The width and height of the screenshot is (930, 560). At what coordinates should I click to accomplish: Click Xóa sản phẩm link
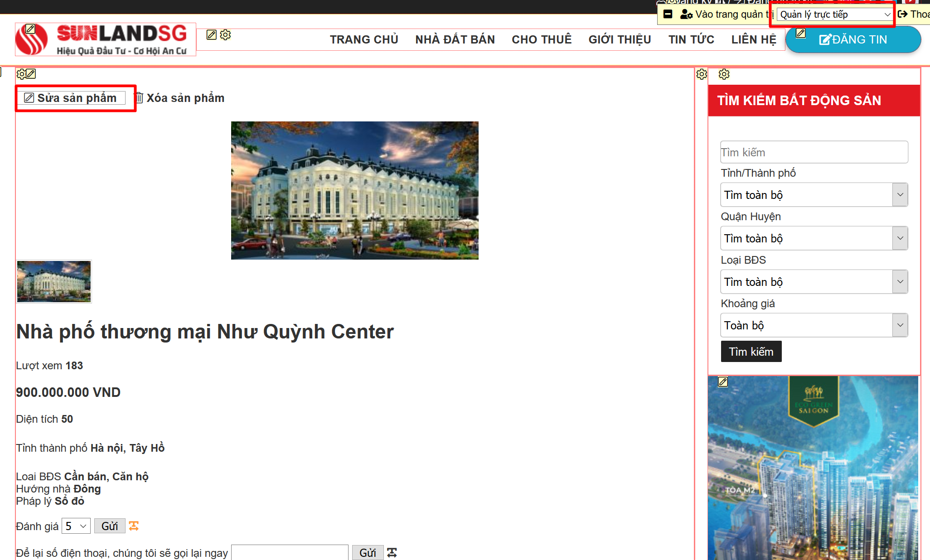pos(185,98)
